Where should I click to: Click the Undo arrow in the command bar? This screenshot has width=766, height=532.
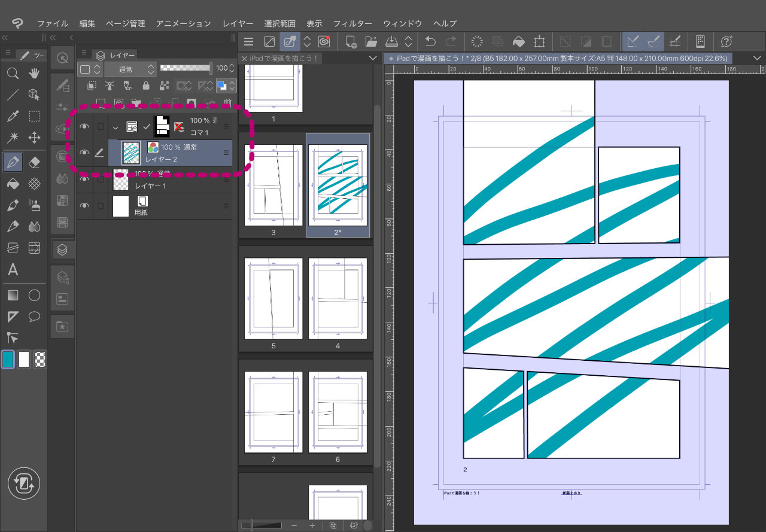[x=430, y=41]
